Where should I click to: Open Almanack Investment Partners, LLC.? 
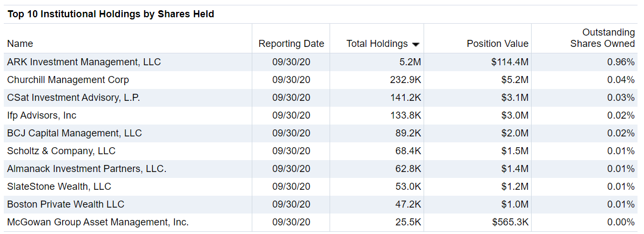[x=86, y=169]
